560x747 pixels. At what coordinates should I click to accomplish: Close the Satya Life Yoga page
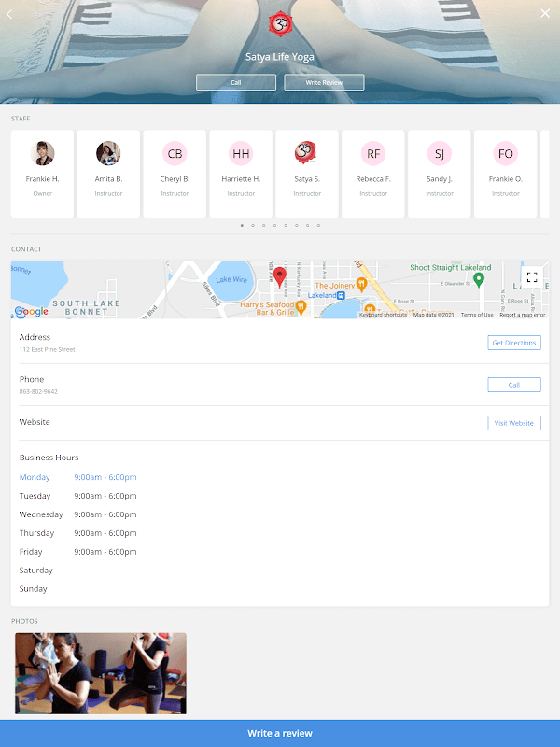545,13
